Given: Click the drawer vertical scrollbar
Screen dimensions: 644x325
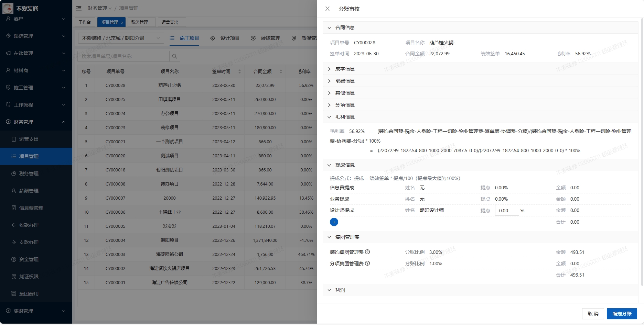Looking at the screenshot, I should (642, 151).
